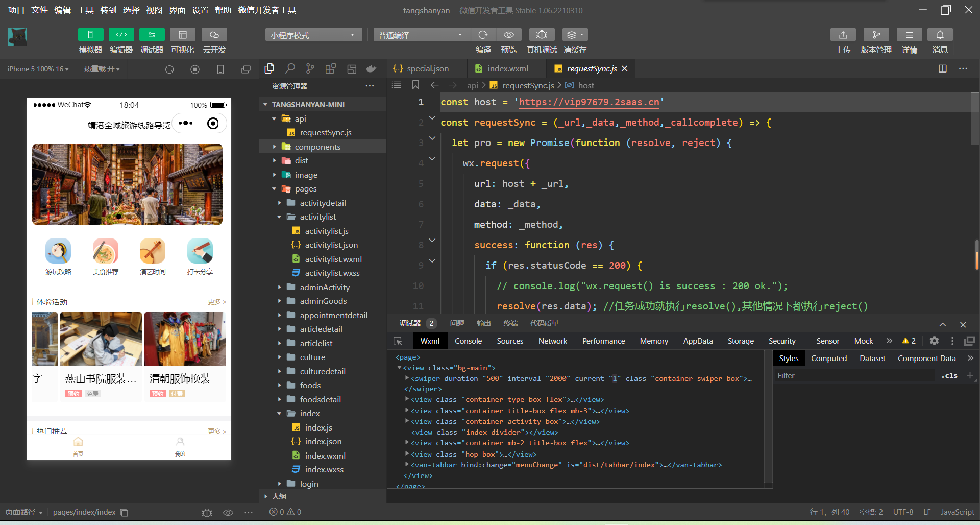Close the debugger panel

pyautogui.click(x=963, y=324)
